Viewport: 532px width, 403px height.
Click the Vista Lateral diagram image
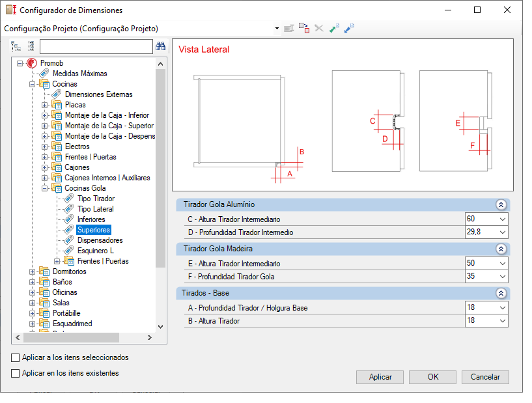(343, 115)
